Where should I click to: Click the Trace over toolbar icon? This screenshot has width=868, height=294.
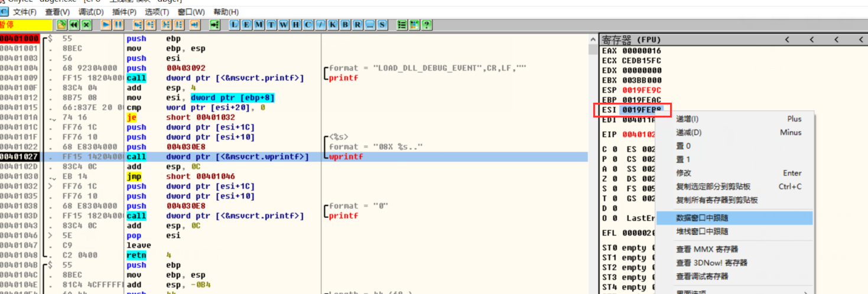point(178,25)
